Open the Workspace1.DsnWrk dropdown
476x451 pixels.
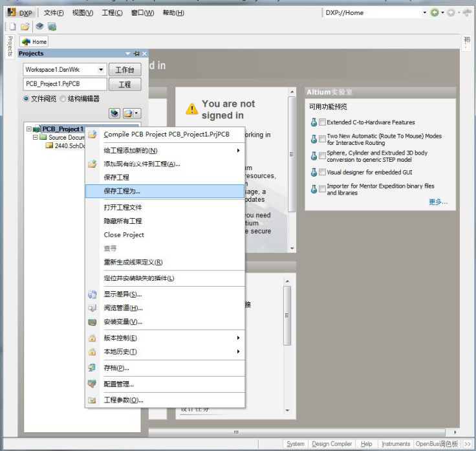pos(101,69)
